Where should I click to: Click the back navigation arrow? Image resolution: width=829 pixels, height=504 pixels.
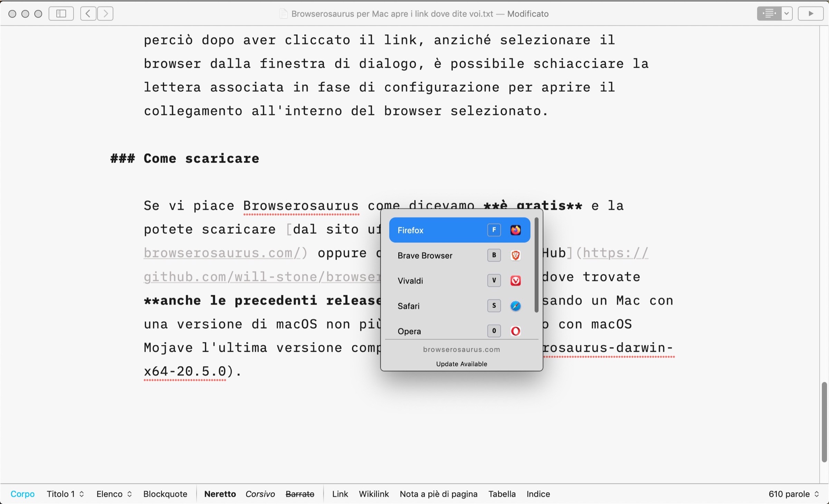pos(88,13)
